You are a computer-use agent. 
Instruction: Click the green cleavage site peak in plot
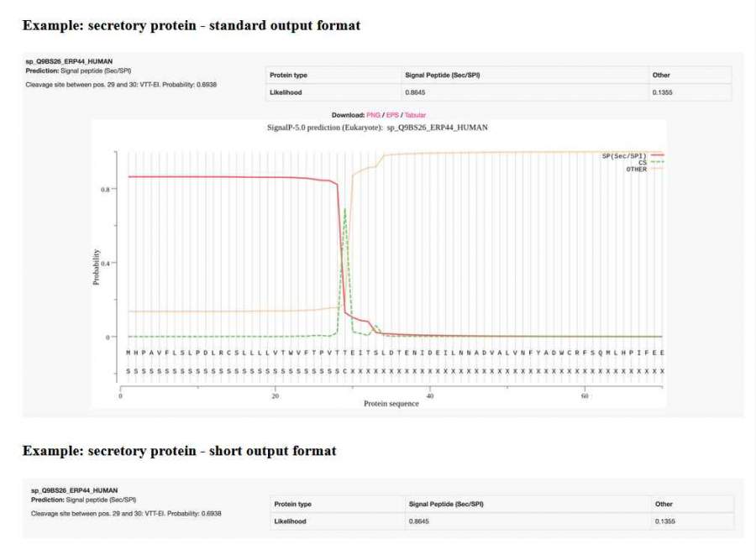345,210
